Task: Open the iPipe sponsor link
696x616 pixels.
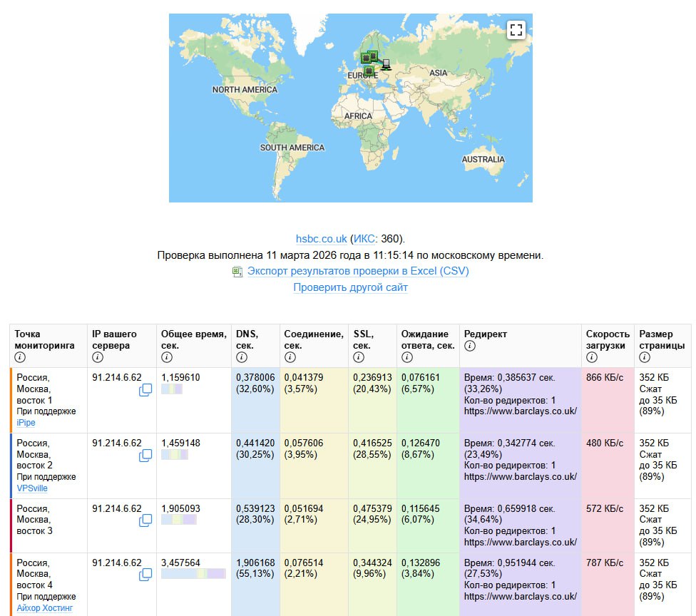Action: click(26, 423)
